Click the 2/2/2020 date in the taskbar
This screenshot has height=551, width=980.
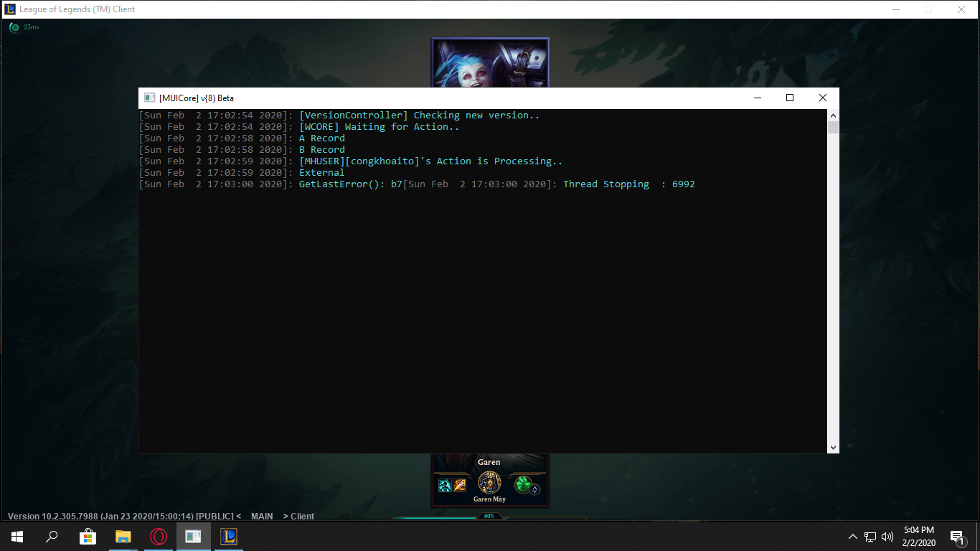click(x=918, y=542)
